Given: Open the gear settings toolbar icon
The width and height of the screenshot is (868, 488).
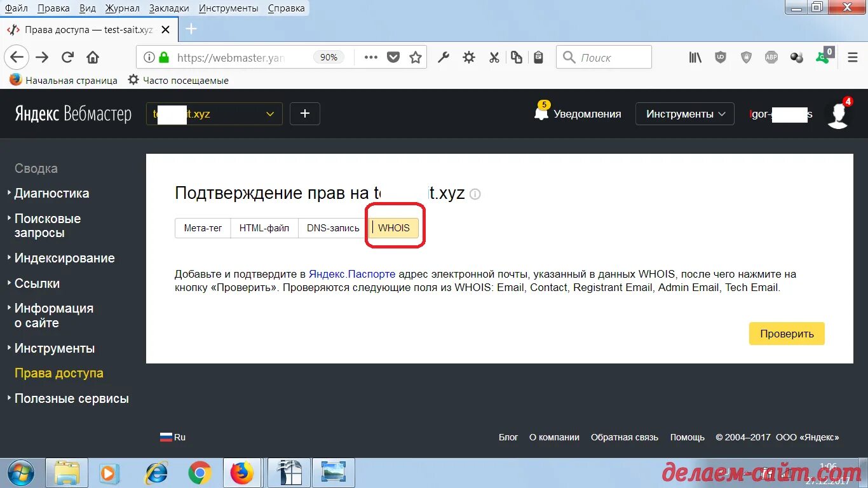Looking at the screenshot, I should pyautogui.click(x=469, y=57).
